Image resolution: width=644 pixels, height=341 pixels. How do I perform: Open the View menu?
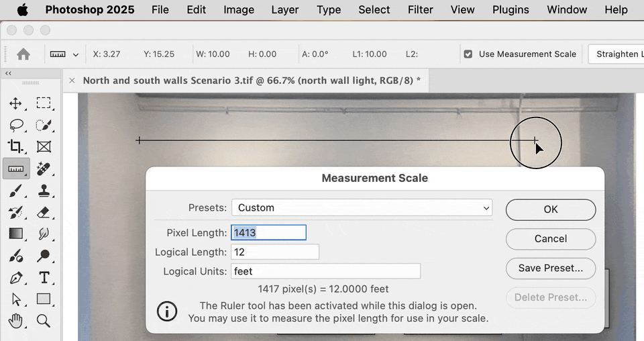[462, 10]
